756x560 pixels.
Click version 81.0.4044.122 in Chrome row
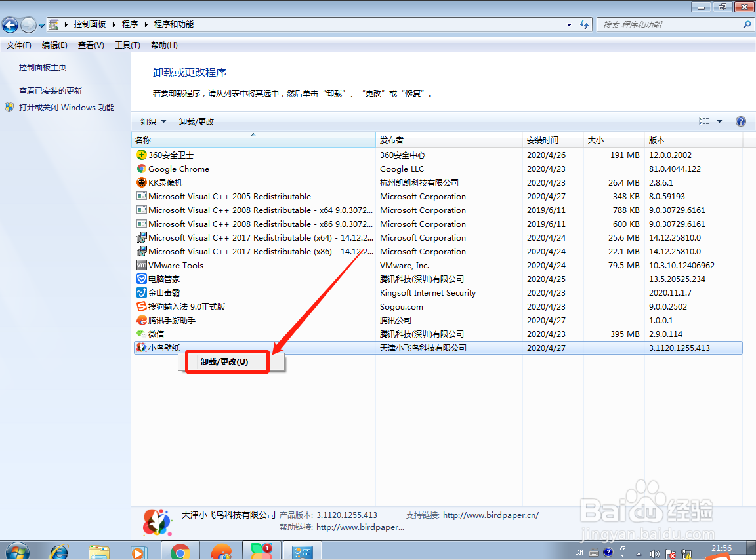(675, 169)
